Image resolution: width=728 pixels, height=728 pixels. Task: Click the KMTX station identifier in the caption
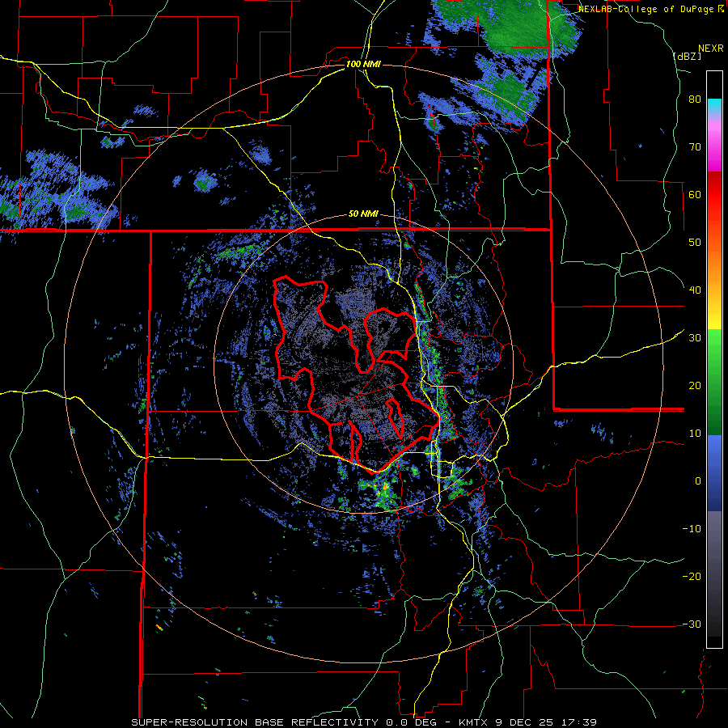point(475,722)
